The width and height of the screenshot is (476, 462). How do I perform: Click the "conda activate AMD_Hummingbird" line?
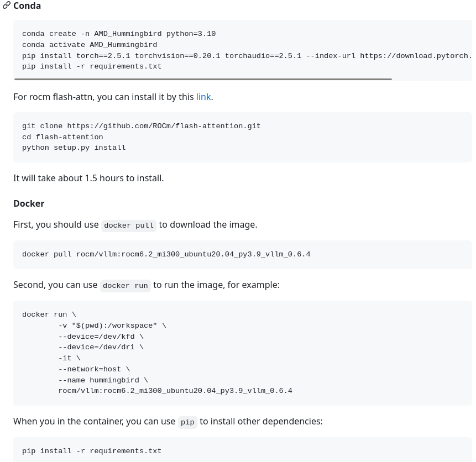point(90,45)
